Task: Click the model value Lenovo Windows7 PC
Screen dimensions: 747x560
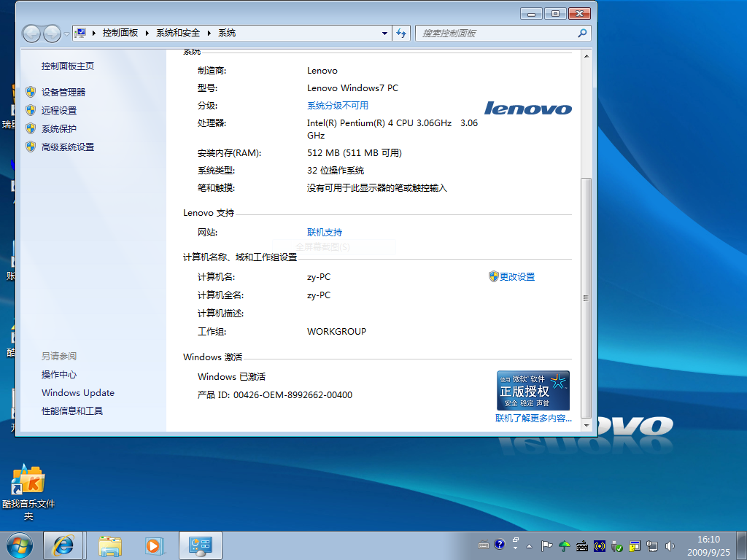Action: [x=352, y=88]
